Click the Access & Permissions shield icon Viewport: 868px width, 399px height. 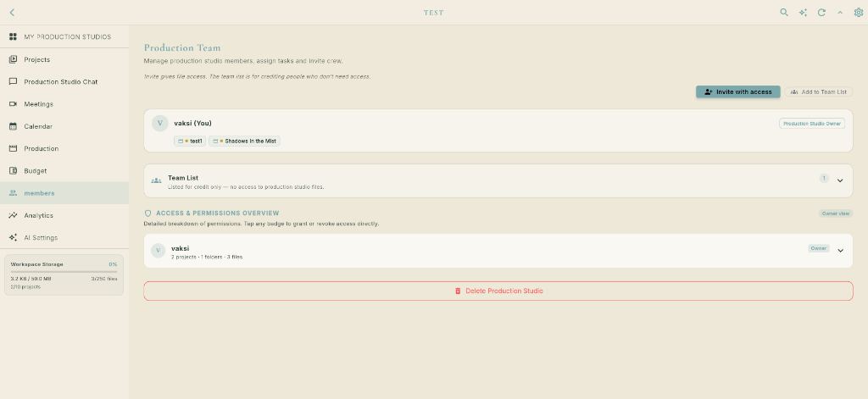tap(147, 213)
